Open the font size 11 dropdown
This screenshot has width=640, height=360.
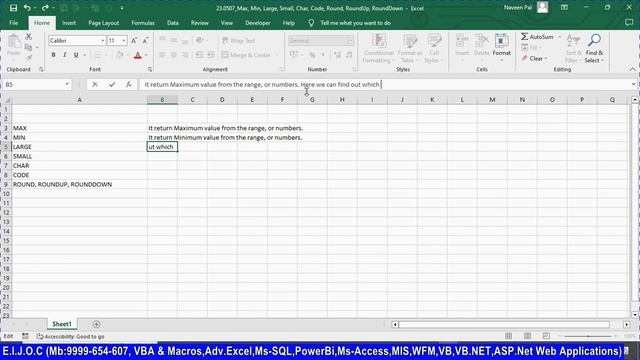pos(124,40)
